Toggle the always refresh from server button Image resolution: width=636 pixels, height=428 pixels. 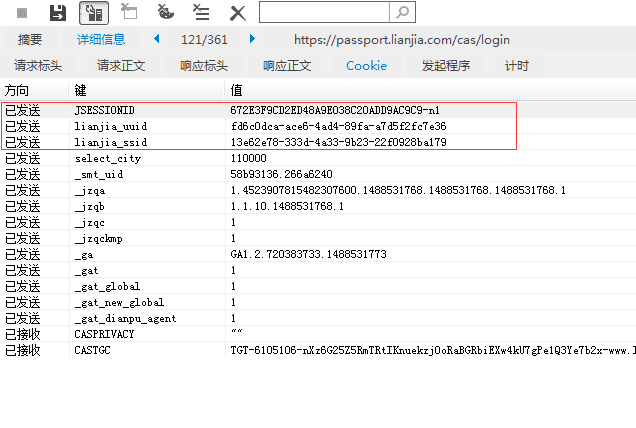(94, 13)
